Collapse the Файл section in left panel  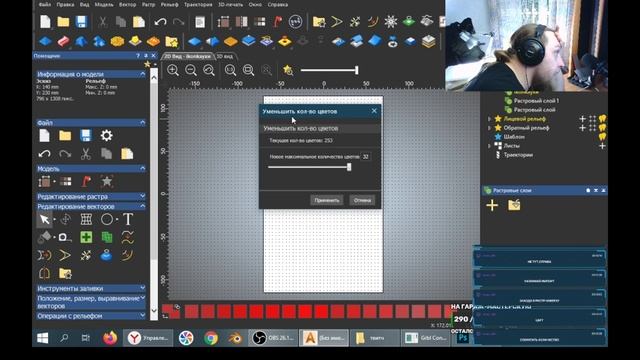click(x=142, y=122)
